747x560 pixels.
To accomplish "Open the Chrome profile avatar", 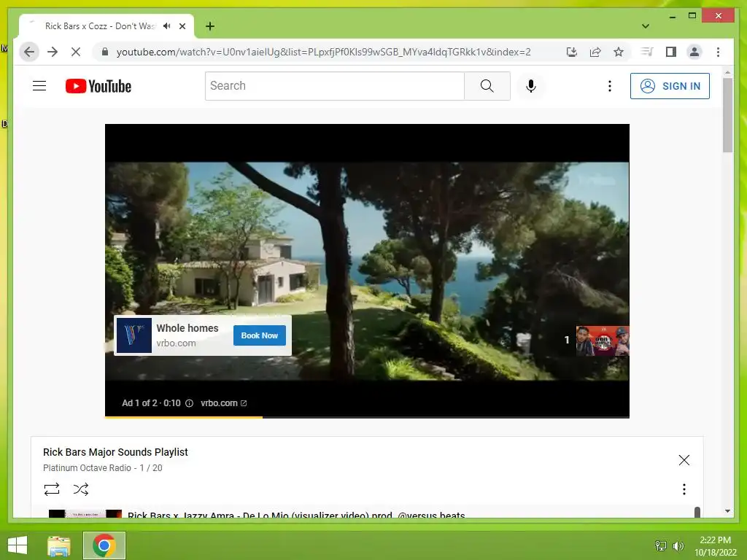I will pyautogui.click(x=694, y=52).
